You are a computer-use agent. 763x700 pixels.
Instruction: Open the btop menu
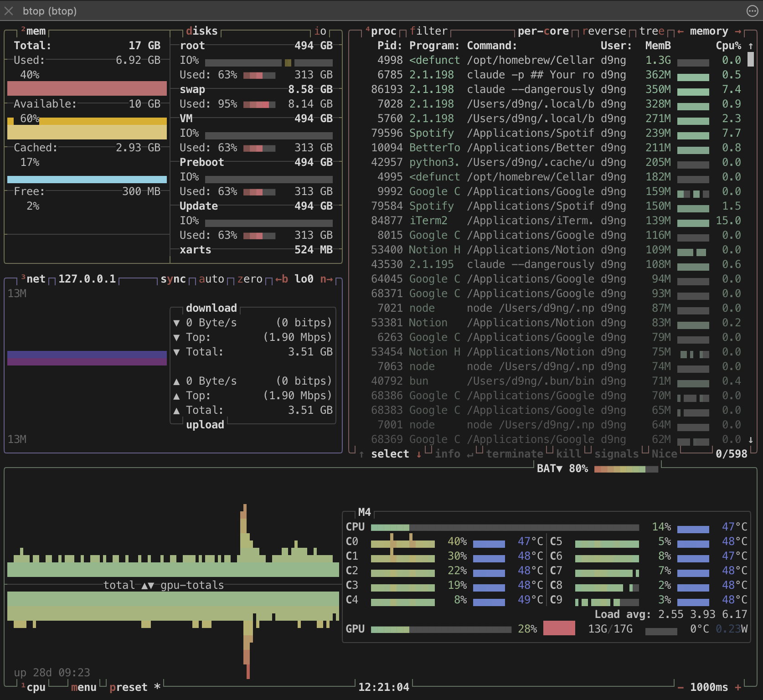click(x=84, y=687)
